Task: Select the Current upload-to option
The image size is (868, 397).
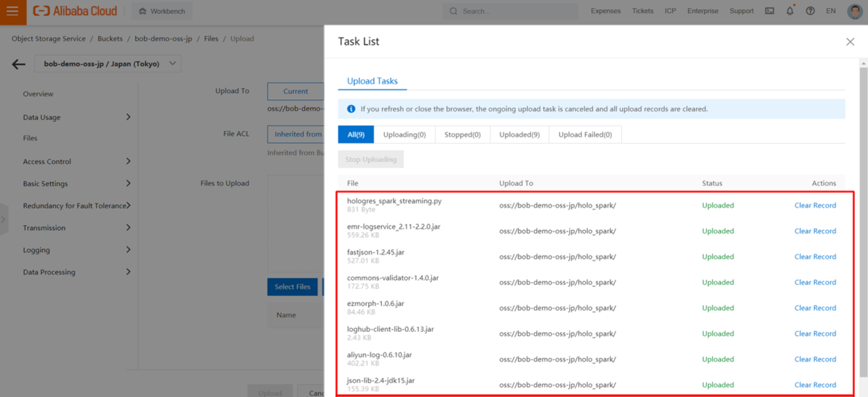Action: click(295, 91)
